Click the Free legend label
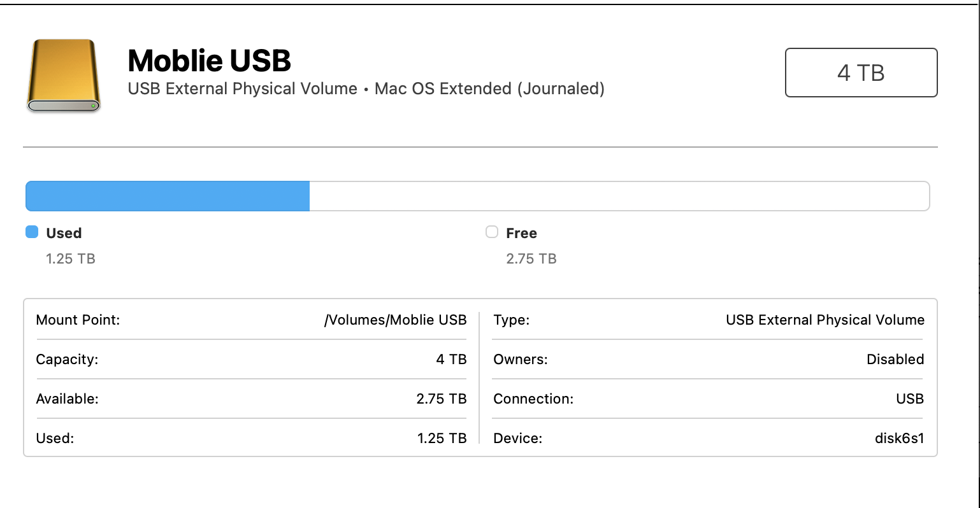 coord(521,233)
